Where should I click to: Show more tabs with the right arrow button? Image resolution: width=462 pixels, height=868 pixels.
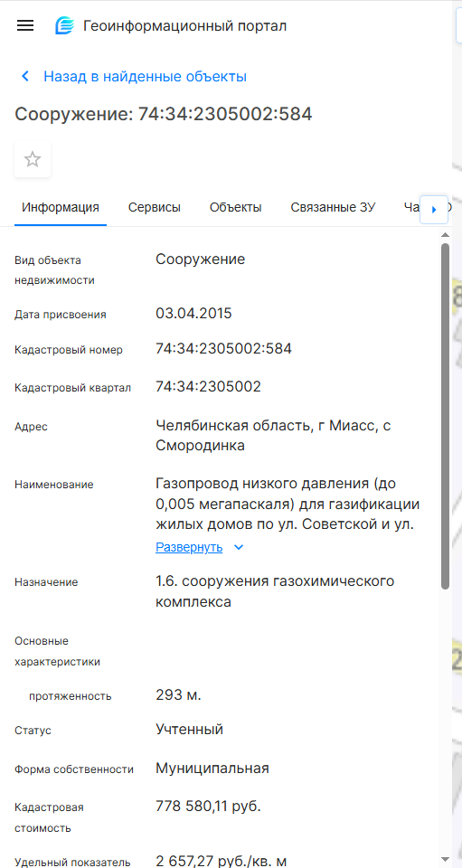pos(434,209)
